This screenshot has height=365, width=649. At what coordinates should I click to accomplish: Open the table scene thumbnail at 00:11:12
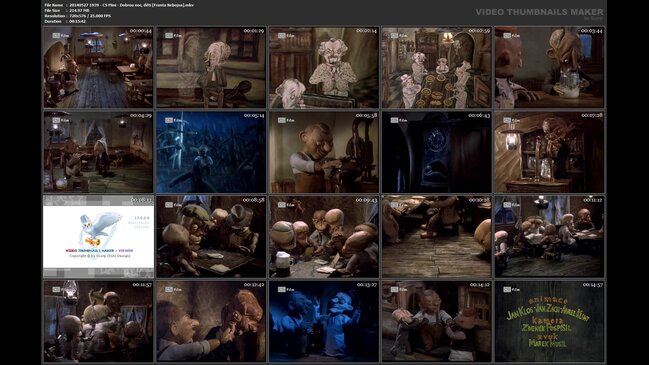point(549,237)
